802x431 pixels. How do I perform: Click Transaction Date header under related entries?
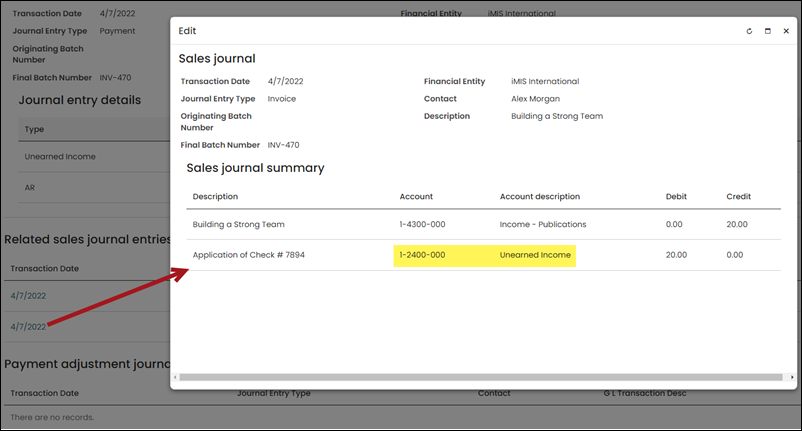[x=44, y=268]
